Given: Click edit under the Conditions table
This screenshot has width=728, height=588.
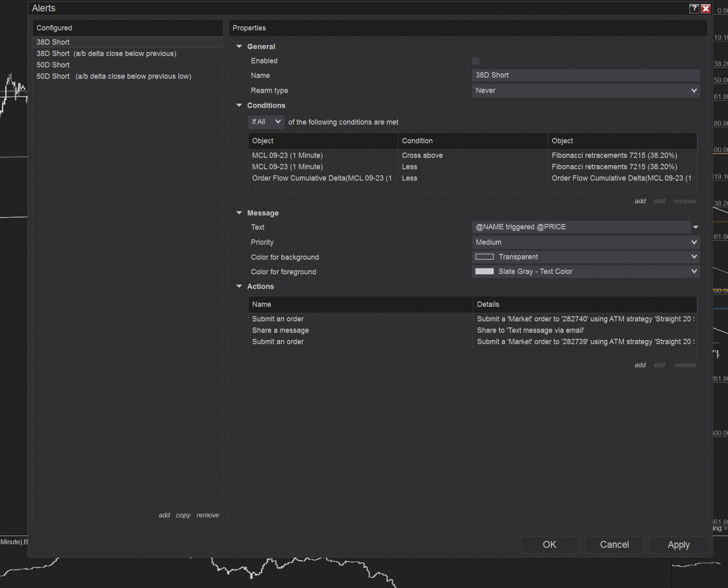Looking at the screenshot, I should pyautogui.click(x=660, y=201).
